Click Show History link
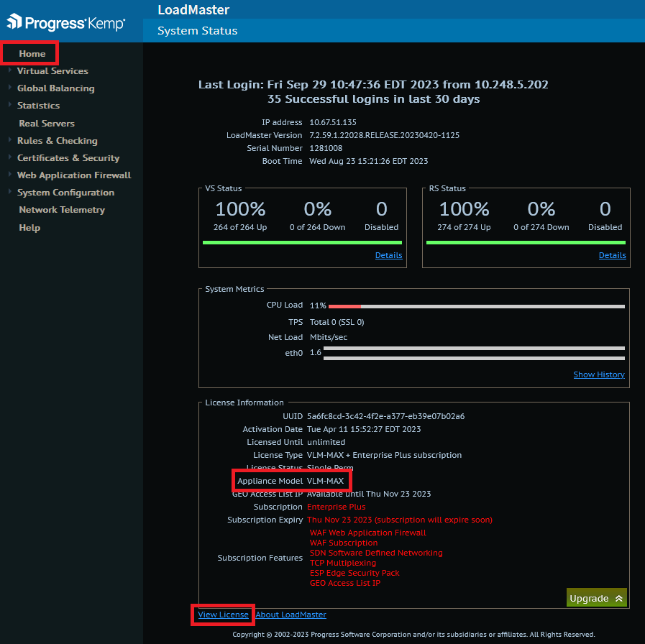The image size is (645, 644). (x=599, y=374)
